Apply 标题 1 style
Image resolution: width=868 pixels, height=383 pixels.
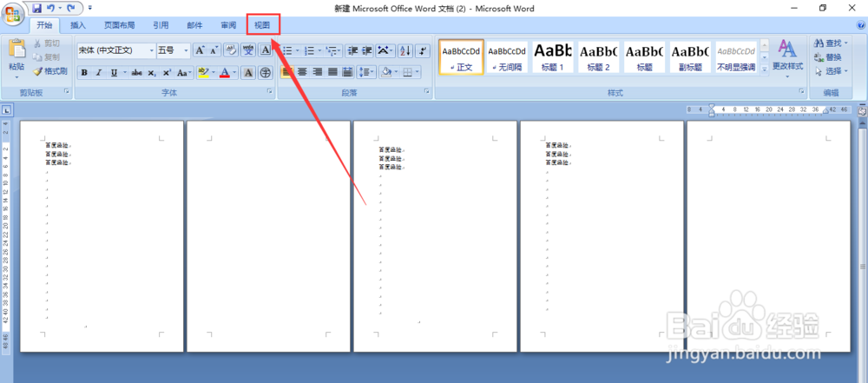(552, 56)
